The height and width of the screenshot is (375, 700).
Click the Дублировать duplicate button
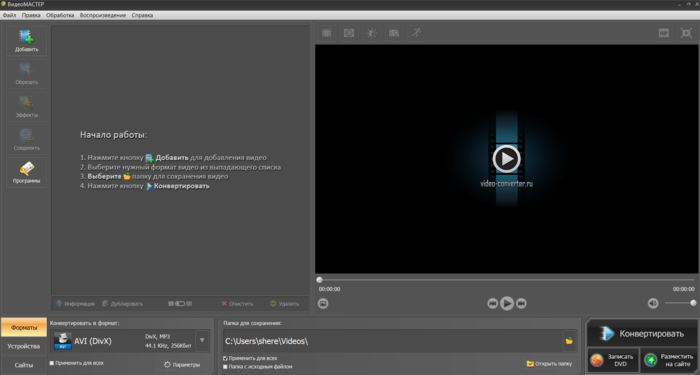[x=122, y=304]
